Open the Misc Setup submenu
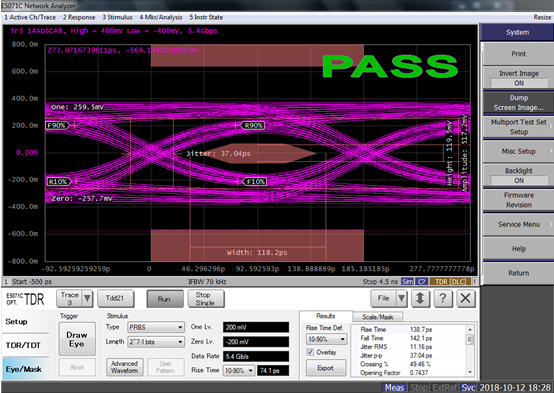 518,151
